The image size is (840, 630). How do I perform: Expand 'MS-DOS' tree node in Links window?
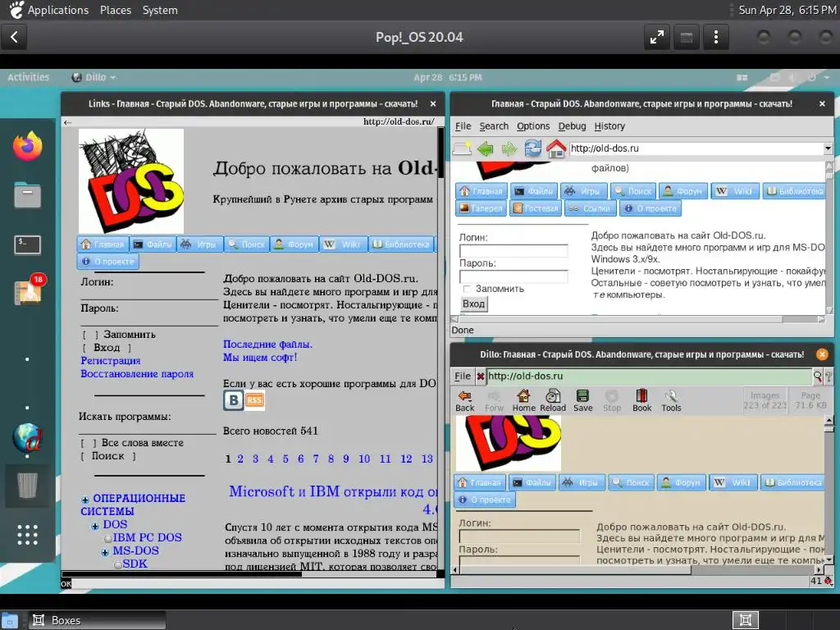(105, 552)
